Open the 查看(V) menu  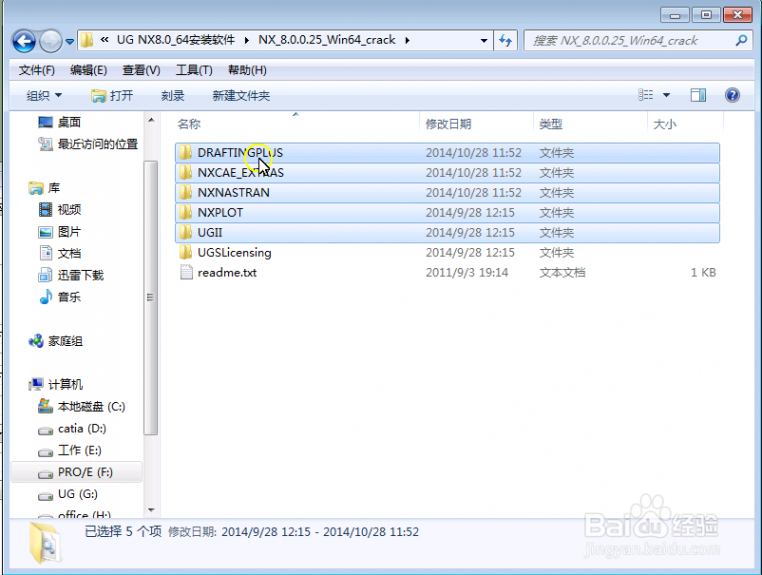(141, 70)
